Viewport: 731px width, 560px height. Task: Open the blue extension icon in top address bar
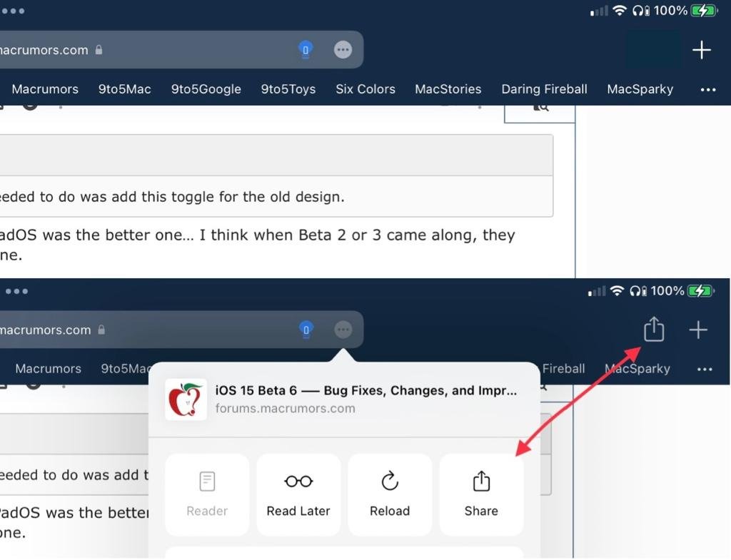306,49
